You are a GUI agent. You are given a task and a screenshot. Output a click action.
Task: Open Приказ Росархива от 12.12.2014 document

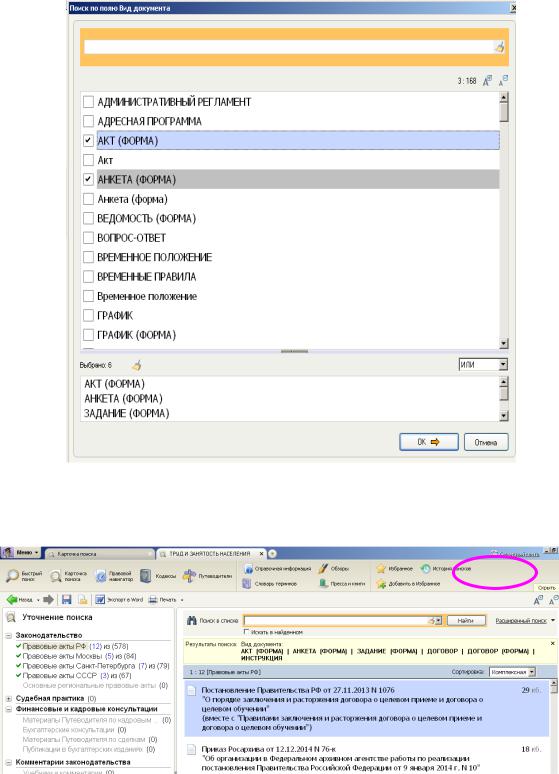[269, 749]
